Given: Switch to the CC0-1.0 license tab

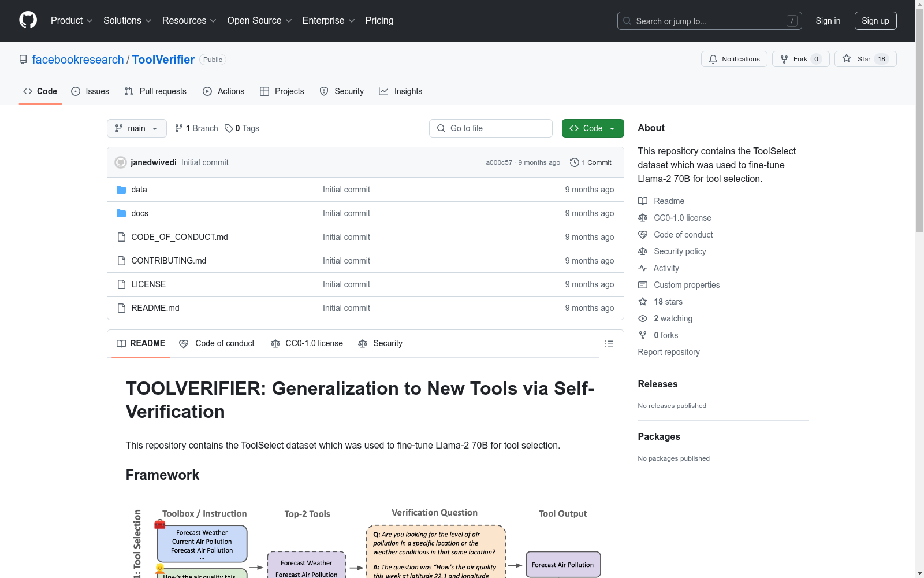Looking at the screenshot, I should click(307, 343).
